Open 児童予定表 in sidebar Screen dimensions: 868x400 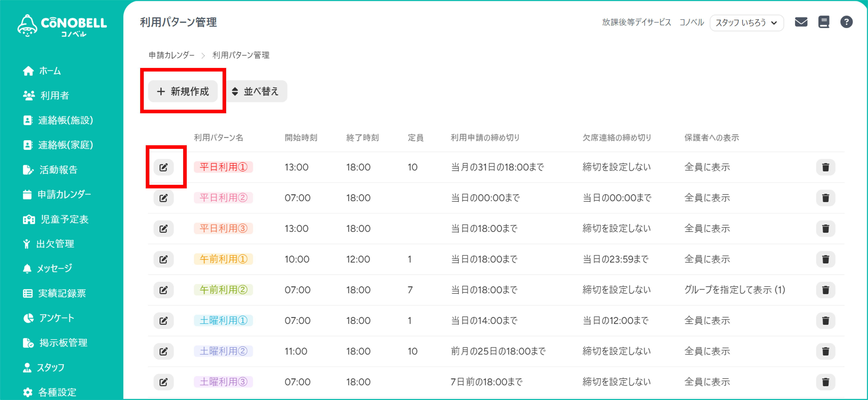56,219
